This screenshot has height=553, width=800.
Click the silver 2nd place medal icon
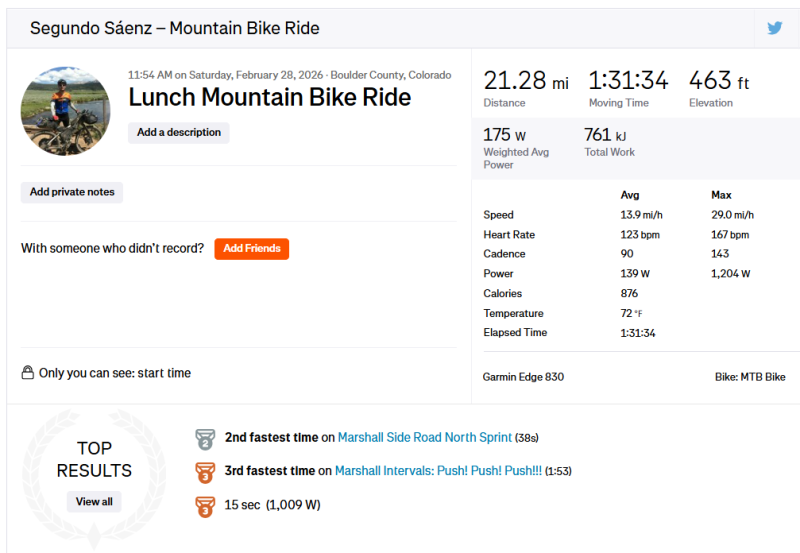point(205,438)
